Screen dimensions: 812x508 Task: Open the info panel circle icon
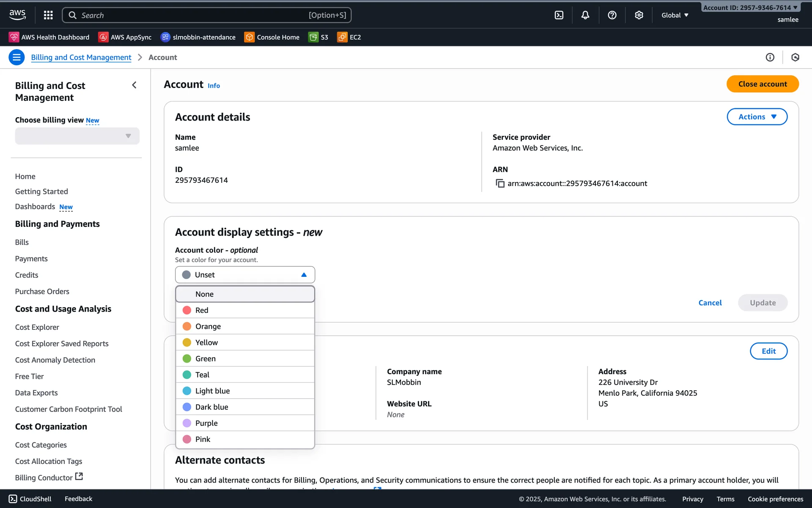click(x=770, y=57)
